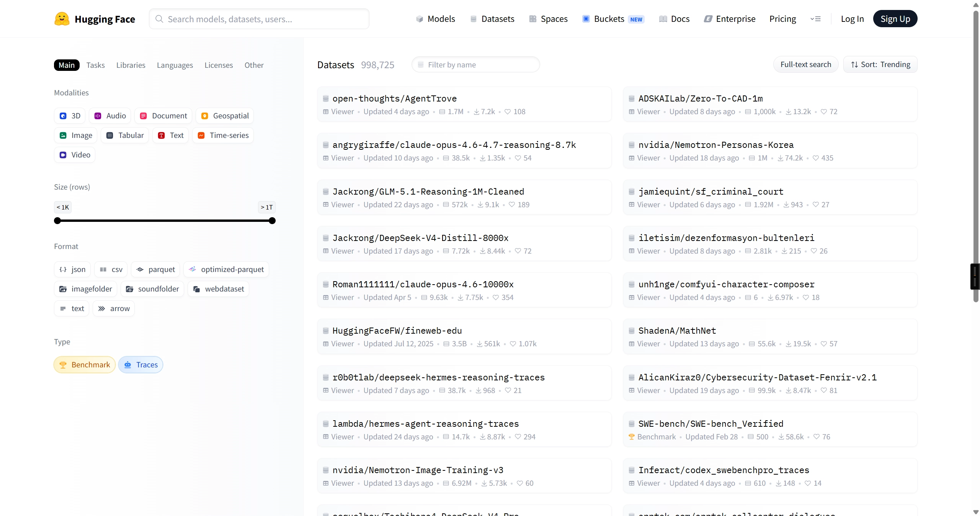Click the downloads icon on nvidia/Nemotron-Image-Training-v3
The height and width of the screenshot is (516, 980).
484,483
